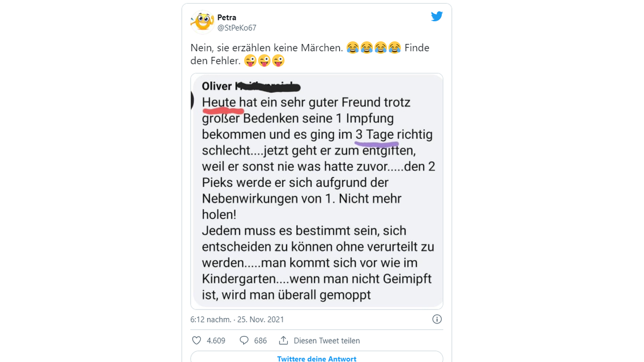Click the Twitter bird logo
Viewport: 644px width, 362px height.
tap(437, 16)
